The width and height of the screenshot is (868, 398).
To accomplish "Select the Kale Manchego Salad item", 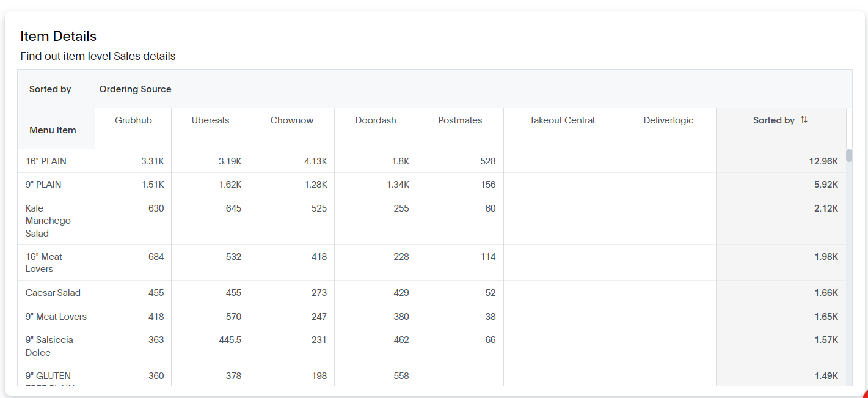I will (x=48, y=221).
